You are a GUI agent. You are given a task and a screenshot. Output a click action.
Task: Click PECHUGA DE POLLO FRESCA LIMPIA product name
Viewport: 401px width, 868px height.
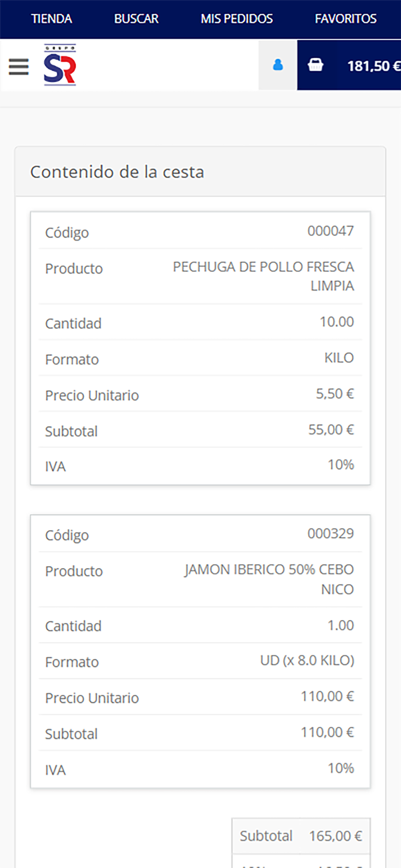point(263,276)
